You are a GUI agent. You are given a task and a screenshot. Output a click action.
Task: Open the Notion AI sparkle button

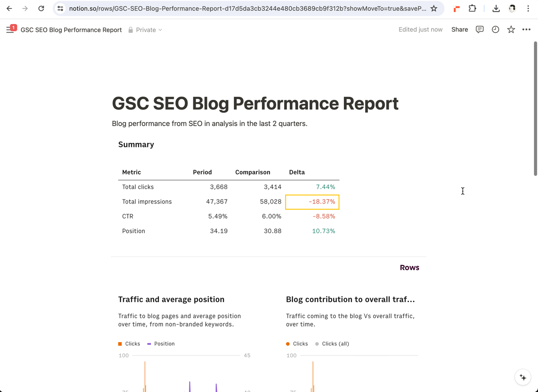[522, 377]
